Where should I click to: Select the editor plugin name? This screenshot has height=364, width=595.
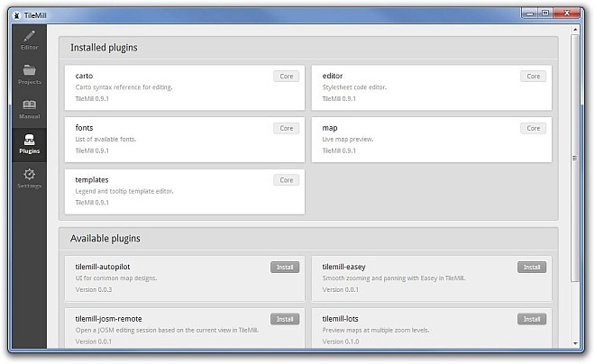click(x=333, y=76)
